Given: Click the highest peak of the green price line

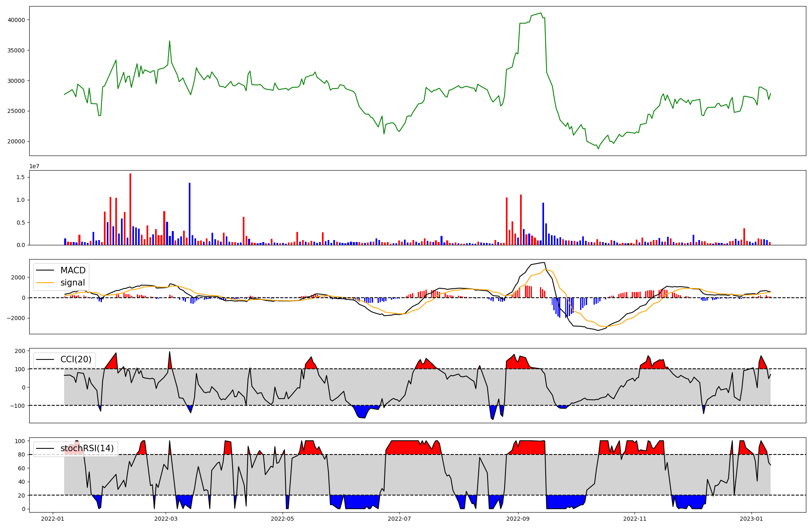Looking at the screenshot, I should tap(541, 13).
